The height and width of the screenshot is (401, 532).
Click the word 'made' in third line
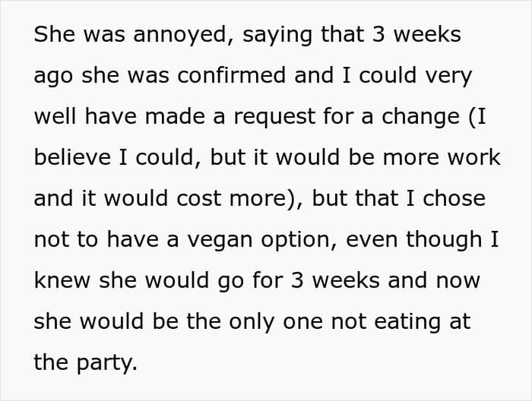[x=175, y=116]
